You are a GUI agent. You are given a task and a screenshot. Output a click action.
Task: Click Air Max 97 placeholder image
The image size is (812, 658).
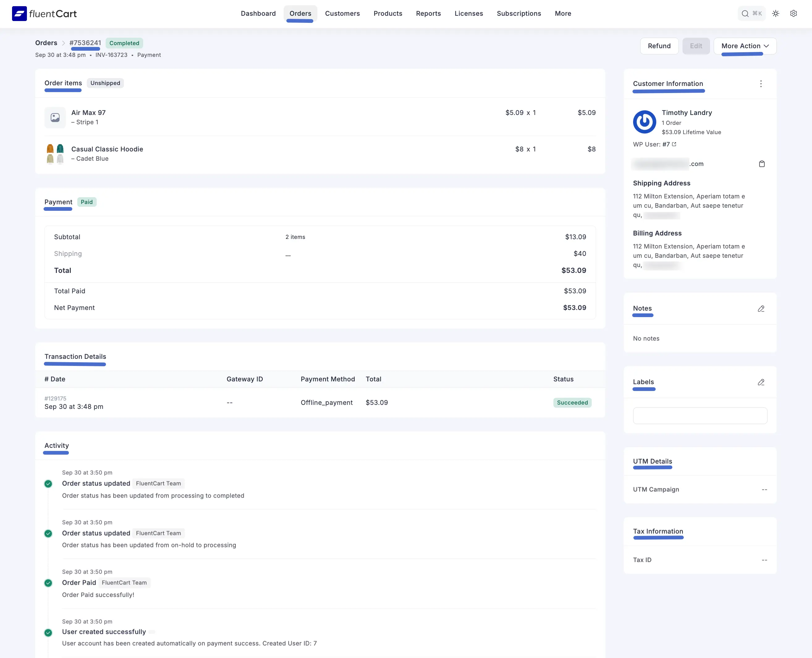click(55, 117)
